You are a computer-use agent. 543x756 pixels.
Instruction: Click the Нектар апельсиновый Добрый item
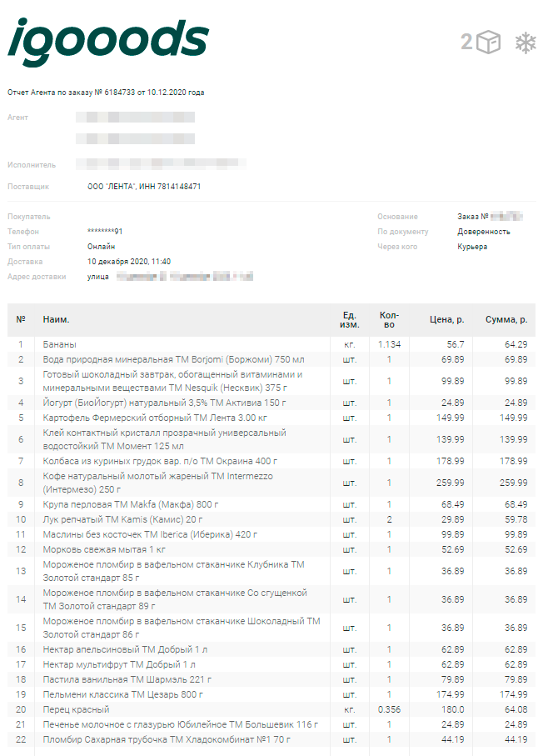125,649
